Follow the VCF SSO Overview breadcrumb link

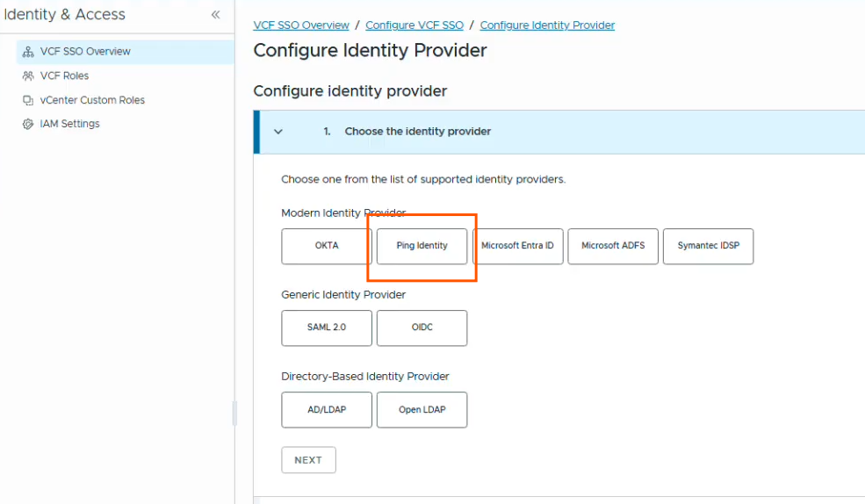coord(301,25)
